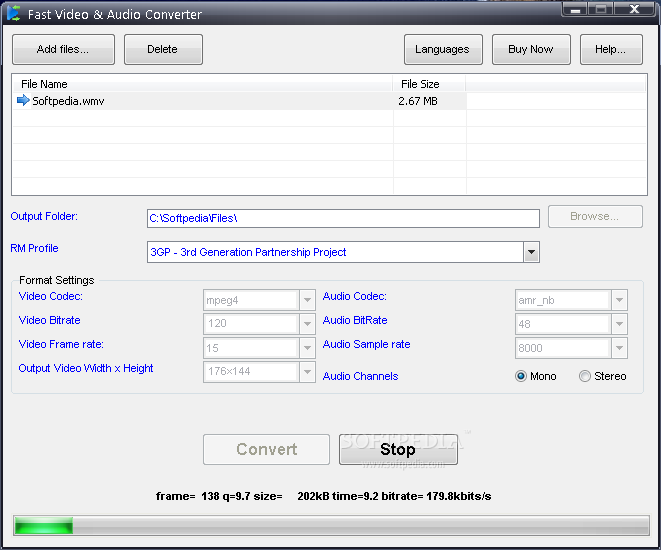Open the Languages dialog
This screenshot has width=661, height=550.
[x=443, y=49]
